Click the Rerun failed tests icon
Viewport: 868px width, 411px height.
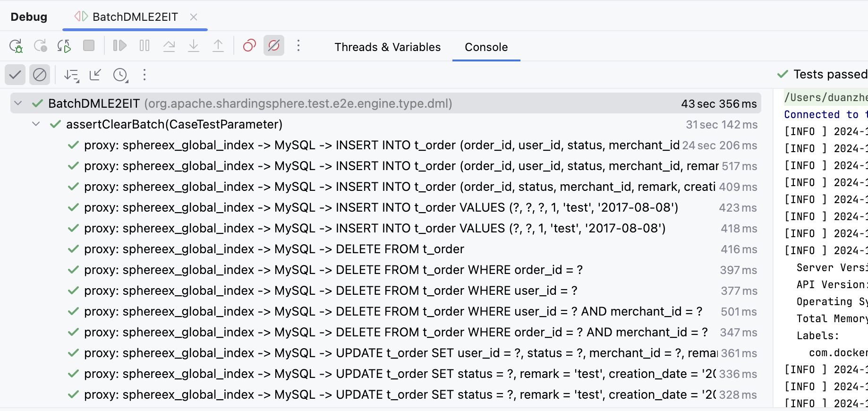40,46
